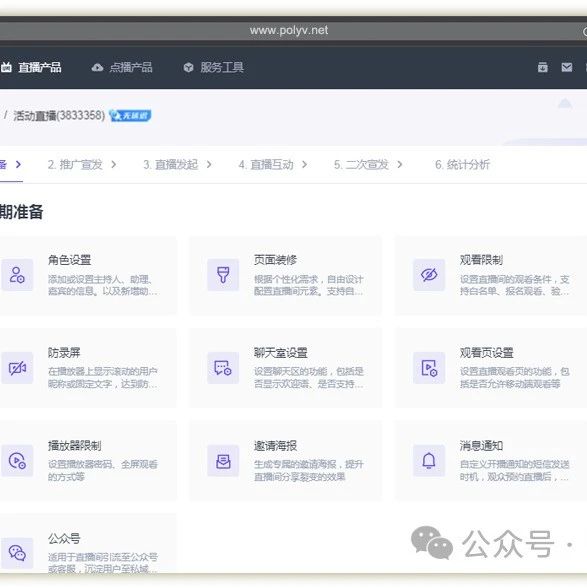Click the mail envelope icon in header

567,68
